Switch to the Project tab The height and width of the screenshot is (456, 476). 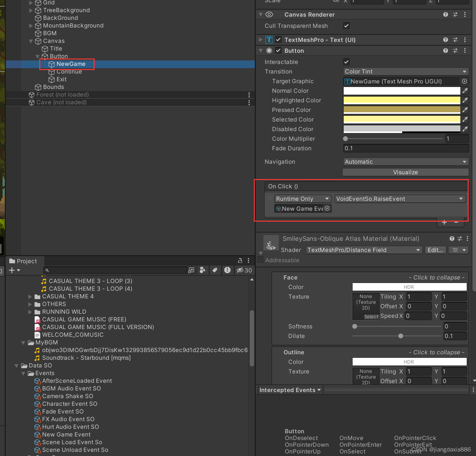click(x=23, y=261)
